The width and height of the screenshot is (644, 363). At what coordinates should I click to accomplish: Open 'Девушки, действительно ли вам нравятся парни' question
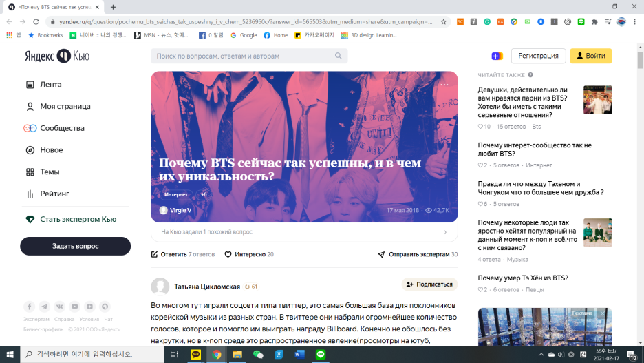(522, 103)
